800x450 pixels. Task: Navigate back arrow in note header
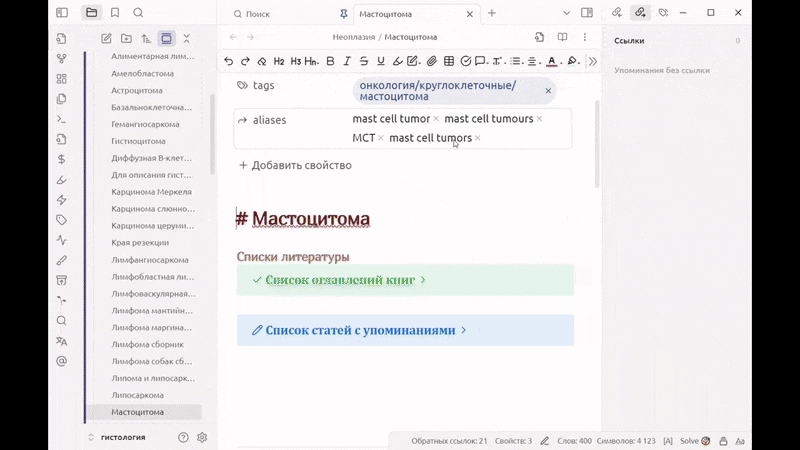(233, 37)
